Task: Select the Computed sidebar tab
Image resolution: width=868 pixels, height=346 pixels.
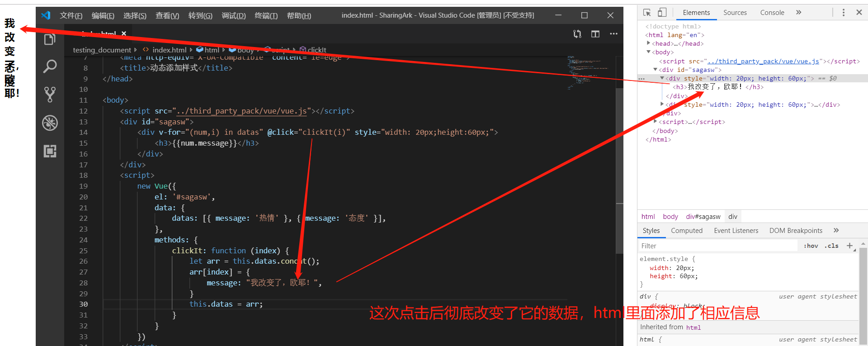Action: (687, 231)
